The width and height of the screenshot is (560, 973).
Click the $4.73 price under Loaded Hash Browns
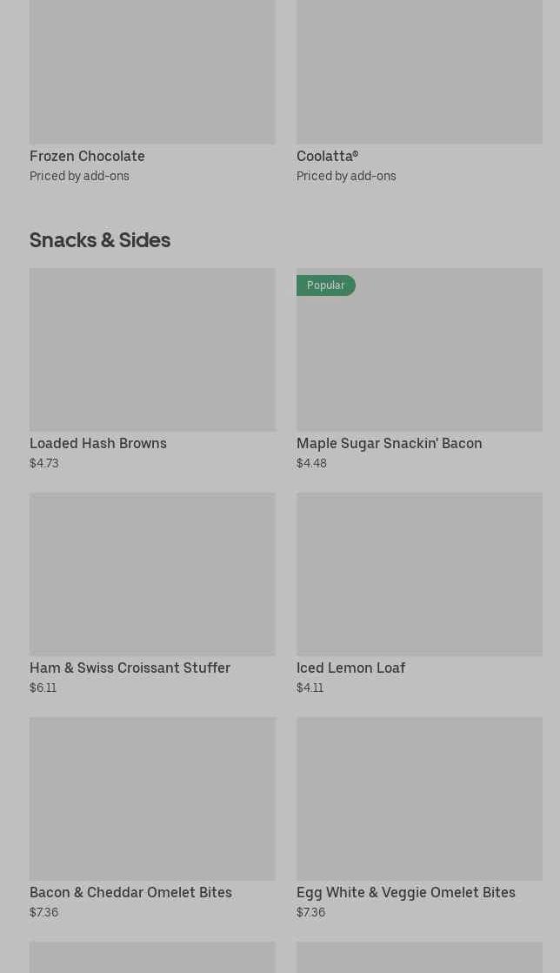point(44,463)
